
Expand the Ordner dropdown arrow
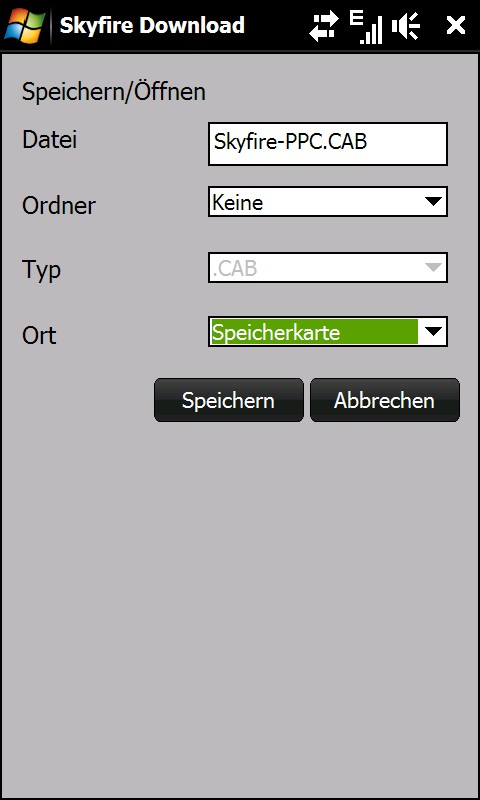pyautogui.click(x=433, y=202)
